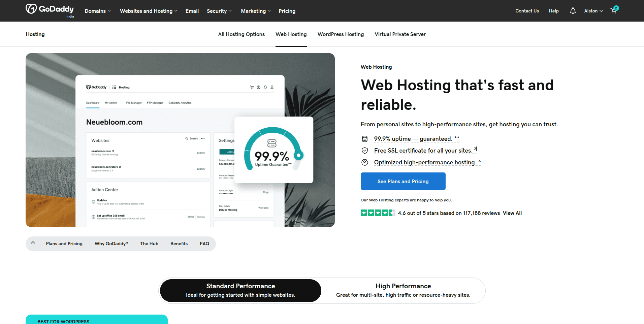
Task: Open the notifications bell icon
Action: click(573, 11)
